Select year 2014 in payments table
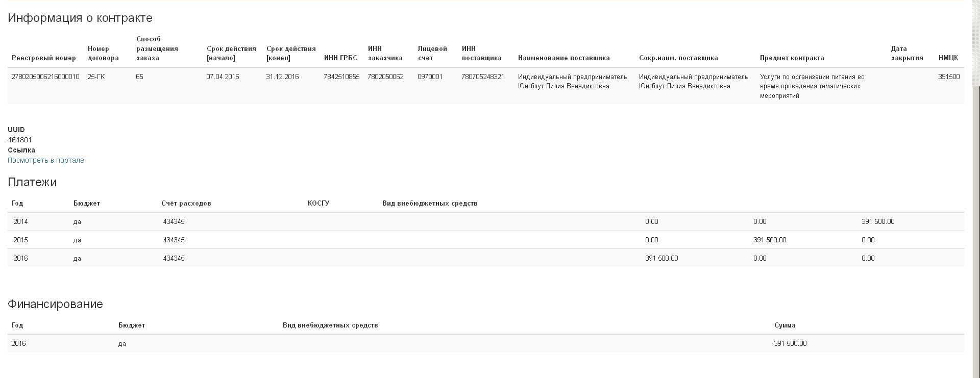The height and width of the screenshot is (378, 980). coord(20,221)
